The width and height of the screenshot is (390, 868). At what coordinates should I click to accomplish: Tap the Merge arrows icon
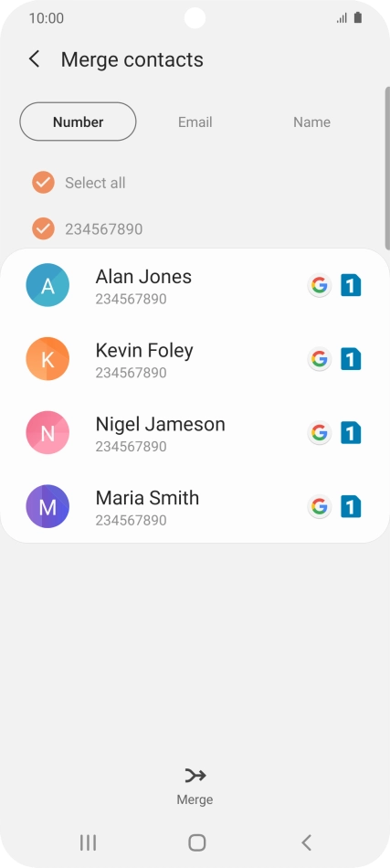[x=195, y=776]
